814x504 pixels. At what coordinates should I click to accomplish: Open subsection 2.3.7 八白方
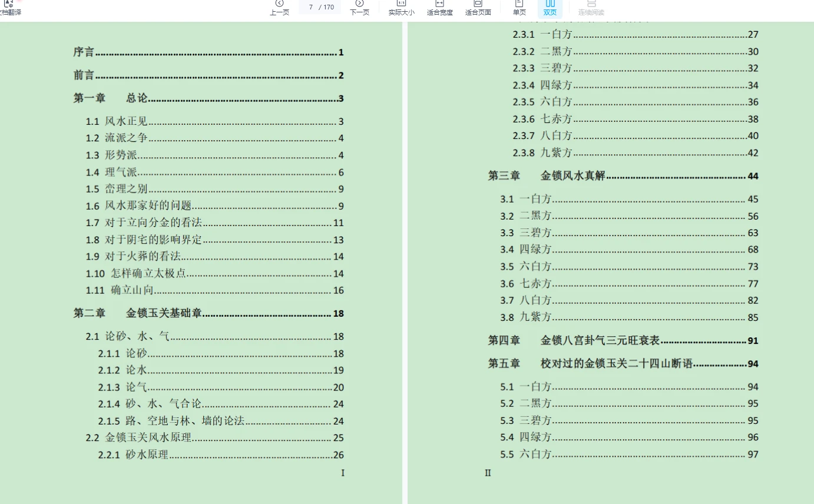coord(636,136)
